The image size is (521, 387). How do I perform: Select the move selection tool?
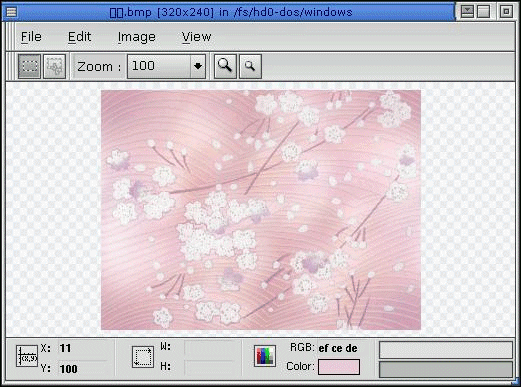point(54,66)
